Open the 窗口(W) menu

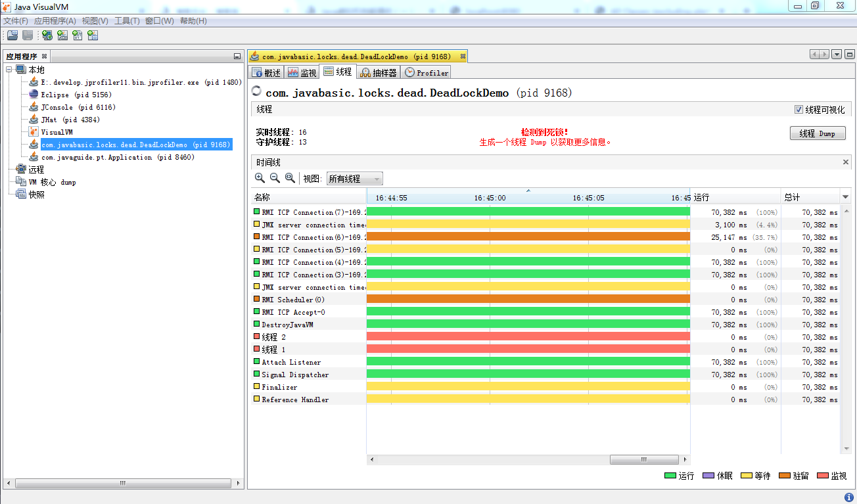[x=160, y=21]
